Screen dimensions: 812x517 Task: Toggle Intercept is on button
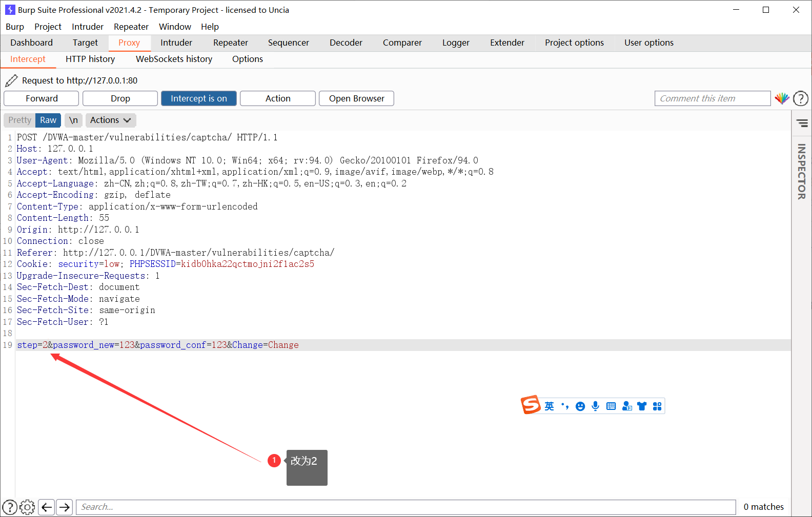pyautogui.click(x=199, y=98)
